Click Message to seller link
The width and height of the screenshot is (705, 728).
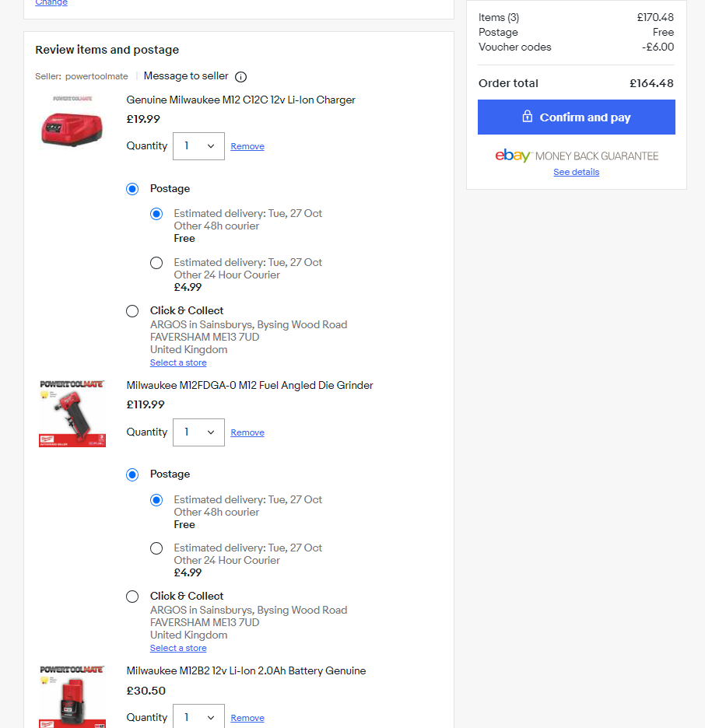click(186, 76)
